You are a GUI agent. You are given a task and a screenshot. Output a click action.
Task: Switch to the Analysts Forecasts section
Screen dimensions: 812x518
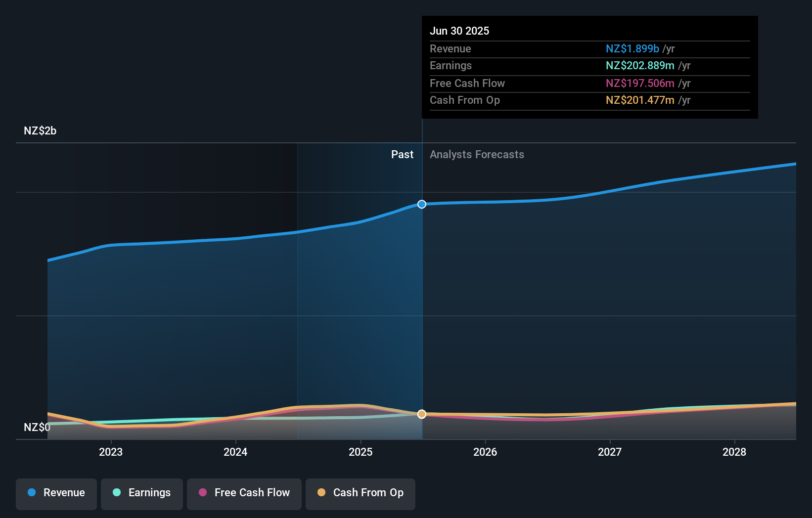tap(476, 154)
